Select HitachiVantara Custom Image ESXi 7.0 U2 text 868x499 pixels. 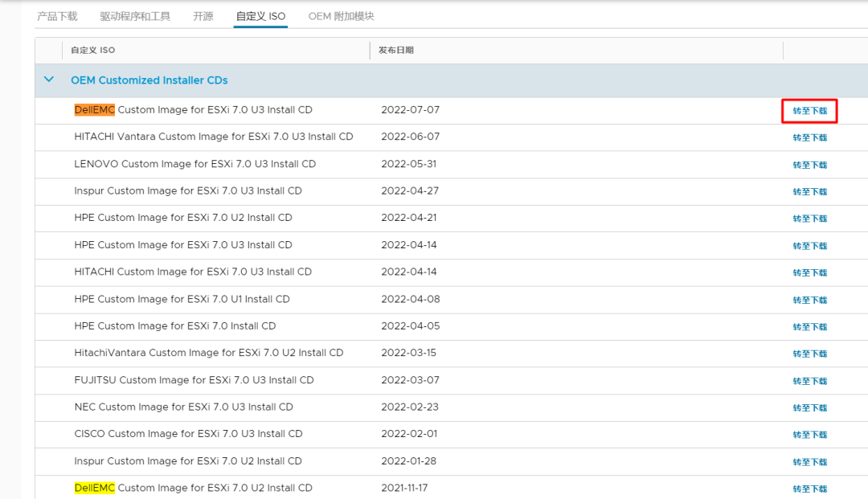(x=209, y=353)
